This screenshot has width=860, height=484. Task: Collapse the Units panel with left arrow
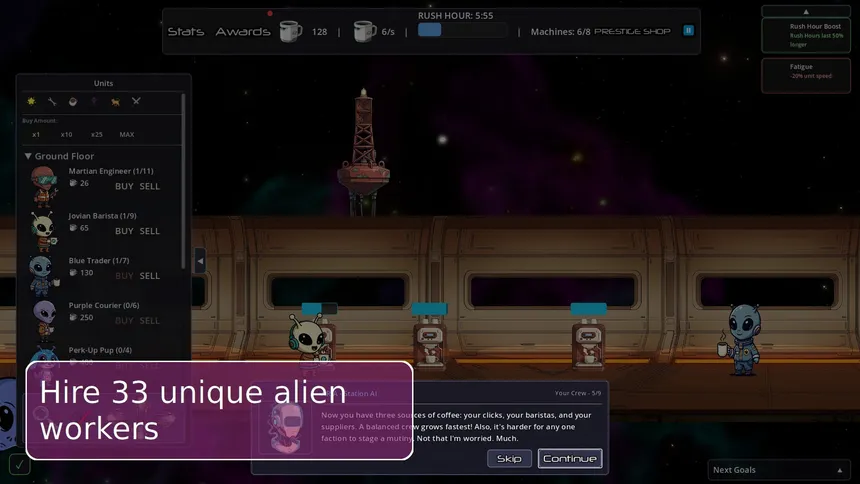(200, 261)
